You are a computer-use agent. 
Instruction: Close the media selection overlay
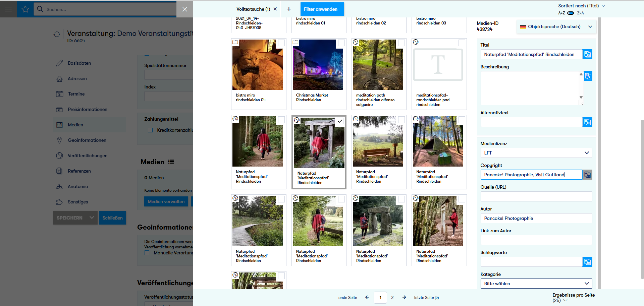click(185, 9)
